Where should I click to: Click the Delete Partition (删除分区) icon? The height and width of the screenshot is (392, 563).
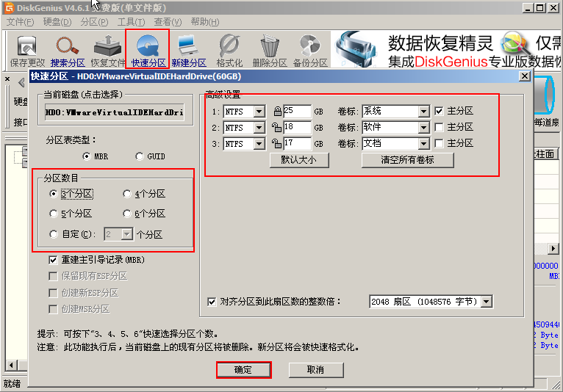pos(269,51)
